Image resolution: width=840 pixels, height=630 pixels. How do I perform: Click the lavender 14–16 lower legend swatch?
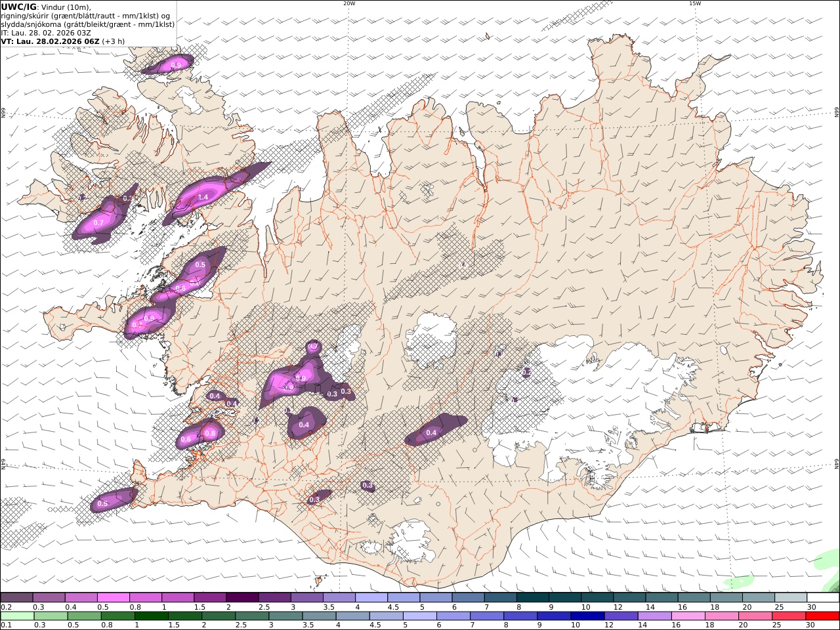click(654, 616)
